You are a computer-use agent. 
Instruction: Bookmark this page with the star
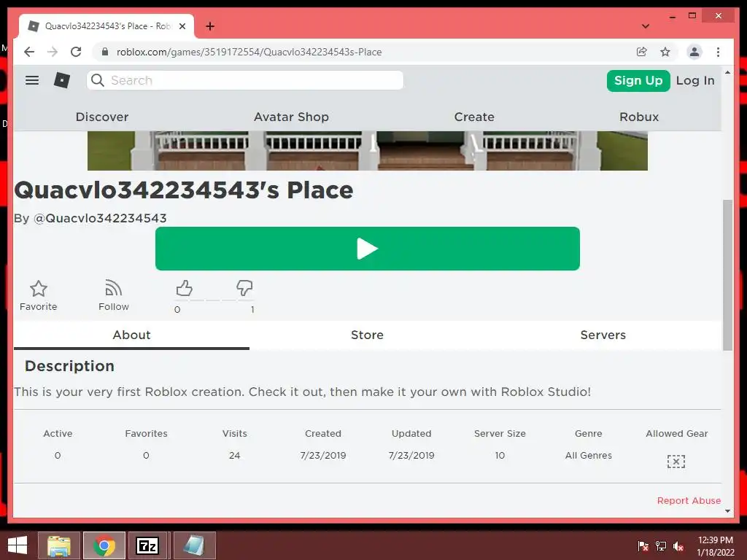click(x=665, y=52)
